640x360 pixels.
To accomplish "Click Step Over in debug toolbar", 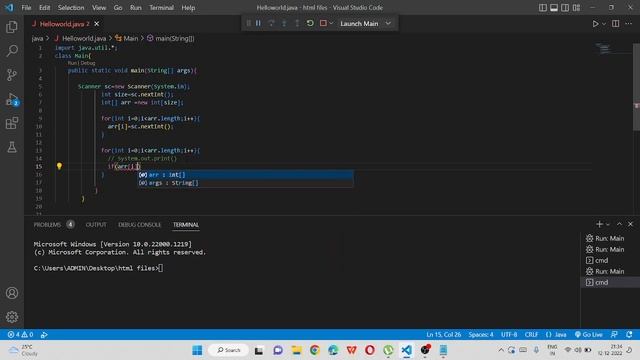I will 271,23.
